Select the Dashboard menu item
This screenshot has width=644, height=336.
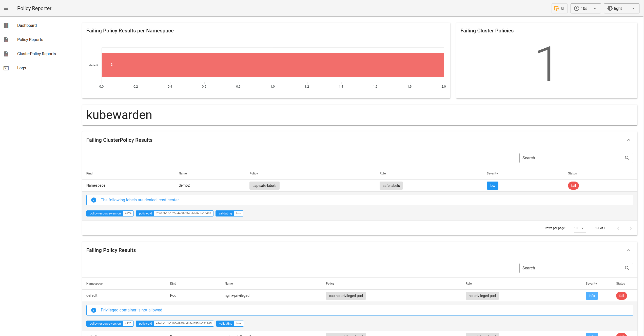pyautogui.click(x=27, y=25)
